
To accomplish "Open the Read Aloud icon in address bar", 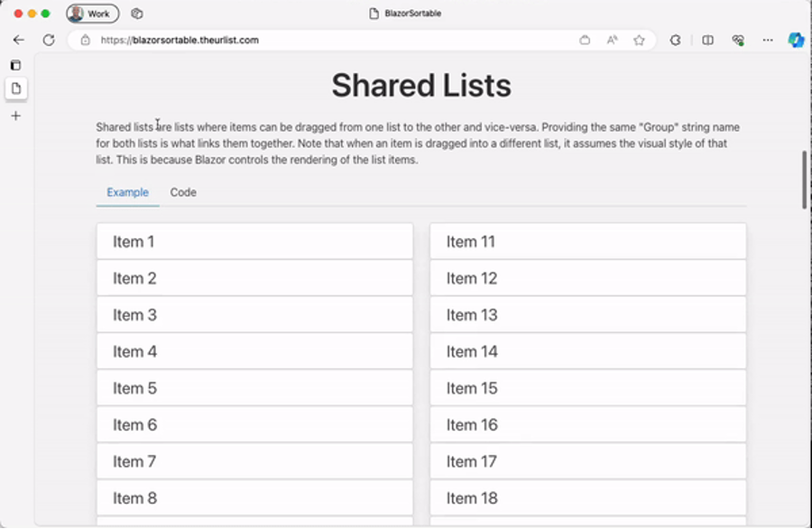I will point(612,40).
